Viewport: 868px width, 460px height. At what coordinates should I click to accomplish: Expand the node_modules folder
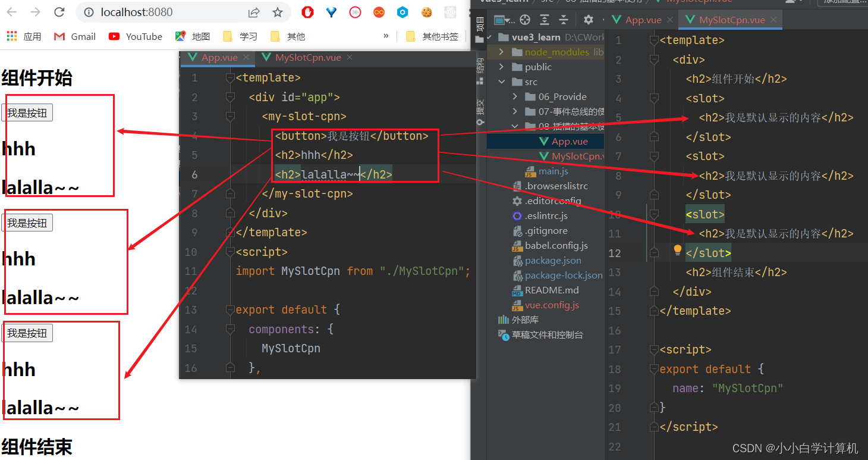click(x=501, y=52)
